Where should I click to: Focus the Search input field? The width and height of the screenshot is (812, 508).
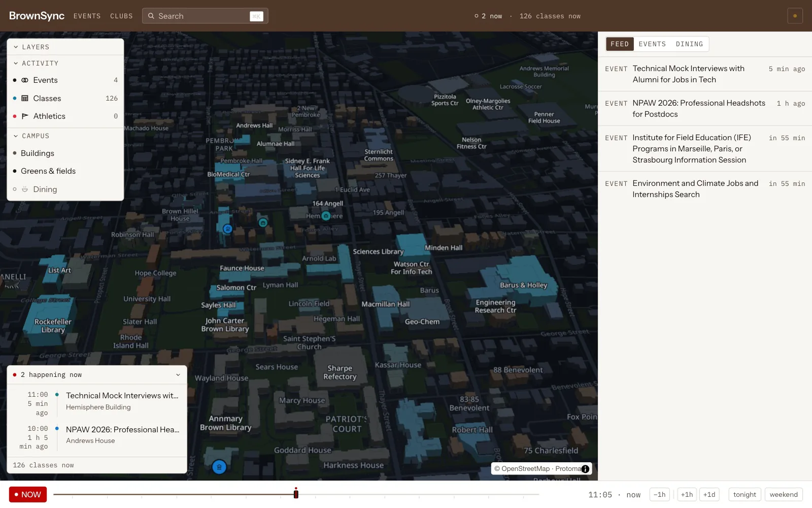(x=205, y=16)
